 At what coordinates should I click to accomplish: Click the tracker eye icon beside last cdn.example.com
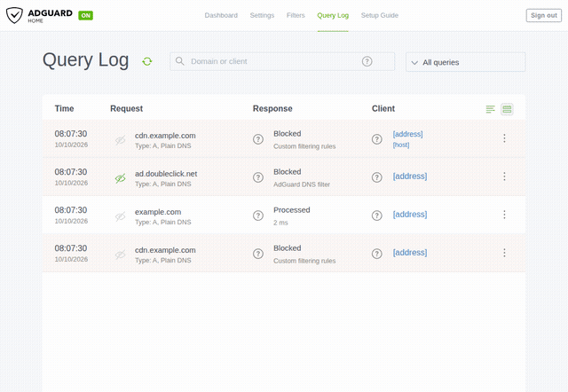pyautogui.click(x=121, y=255)
